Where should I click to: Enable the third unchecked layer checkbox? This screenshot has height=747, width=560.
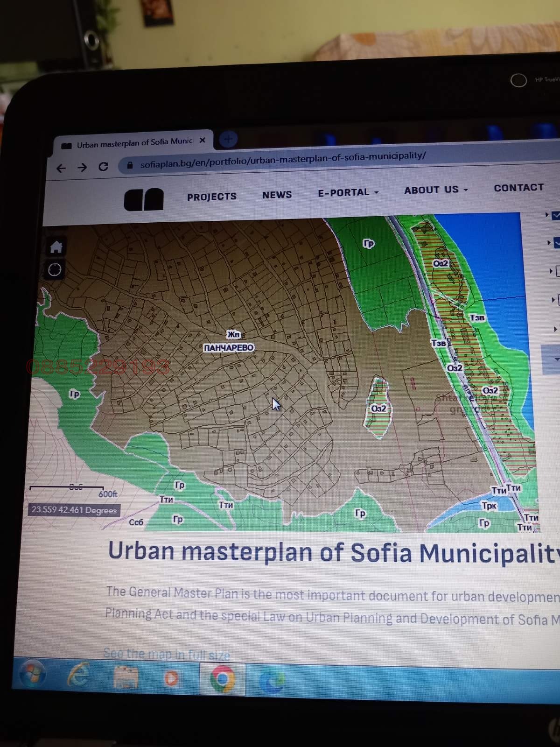click(x=558, y=271)
